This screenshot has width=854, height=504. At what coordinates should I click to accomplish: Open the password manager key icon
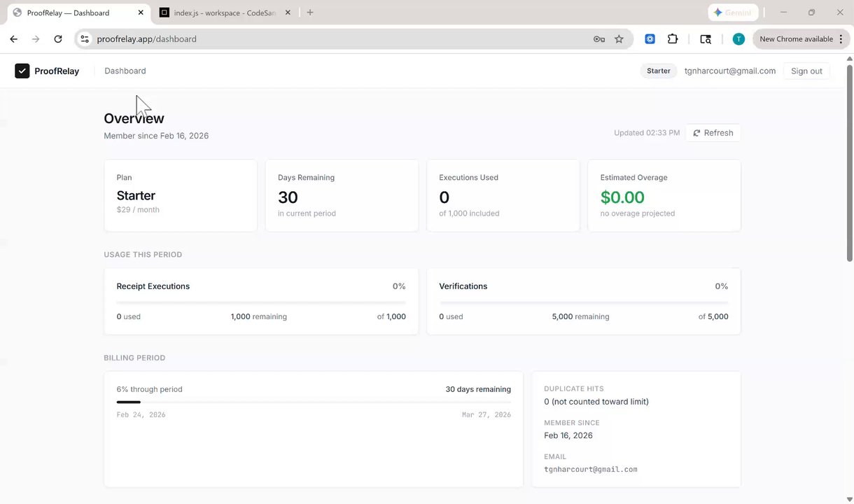[x=599, y=39]
